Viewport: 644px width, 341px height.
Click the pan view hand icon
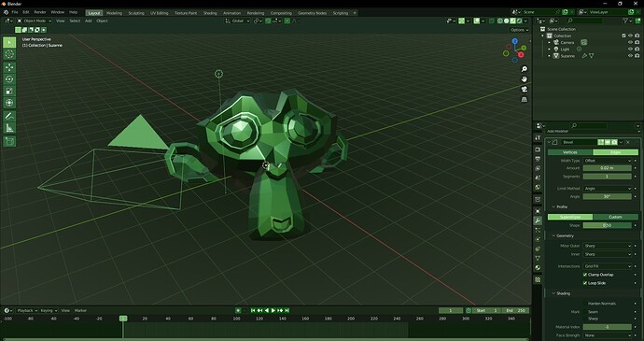pos(525,79)
